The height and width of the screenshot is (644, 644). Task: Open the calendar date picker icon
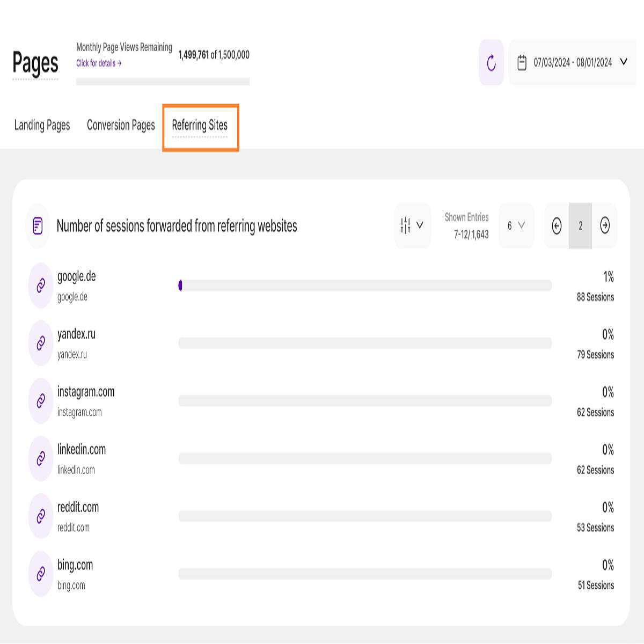click(x=522, y=63)
